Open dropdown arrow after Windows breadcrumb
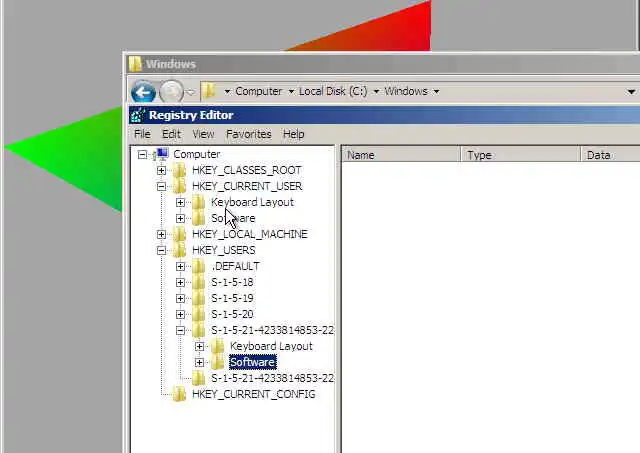The image size is (640, 453). tap(436, 91)
